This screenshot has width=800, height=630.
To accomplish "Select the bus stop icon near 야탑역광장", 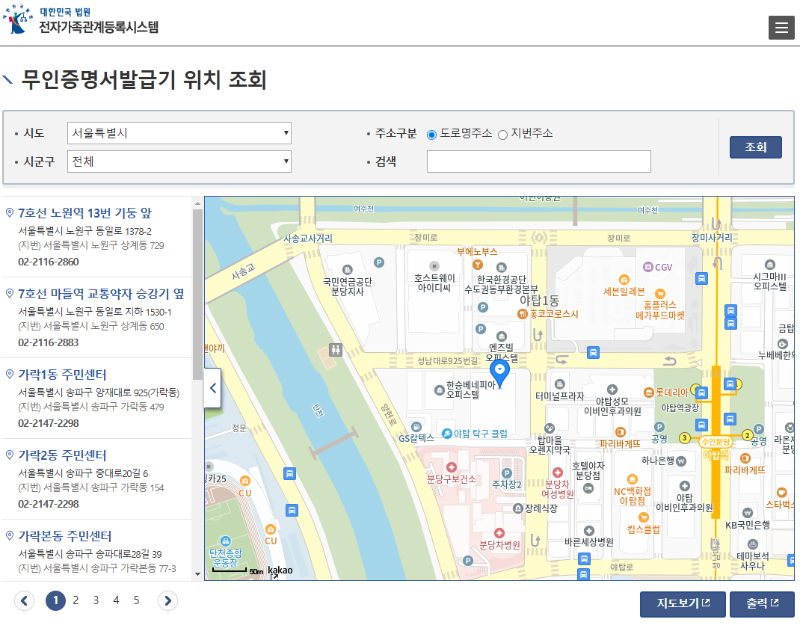I will point(702,392).
